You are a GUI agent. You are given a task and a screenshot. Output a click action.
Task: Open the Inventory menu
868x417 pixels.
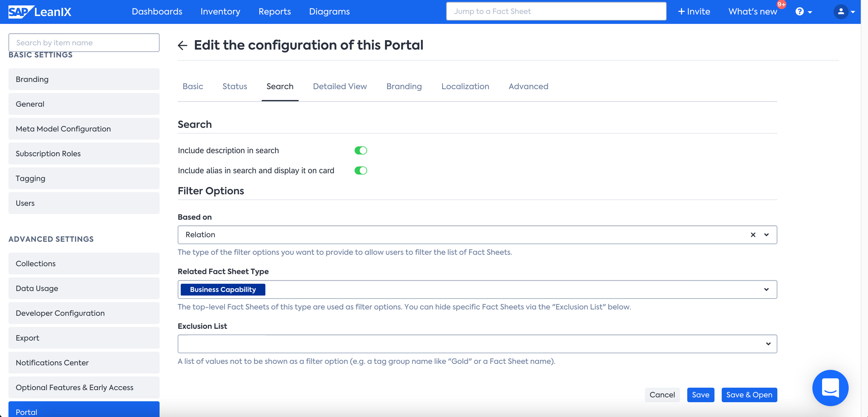coord(220,11)
